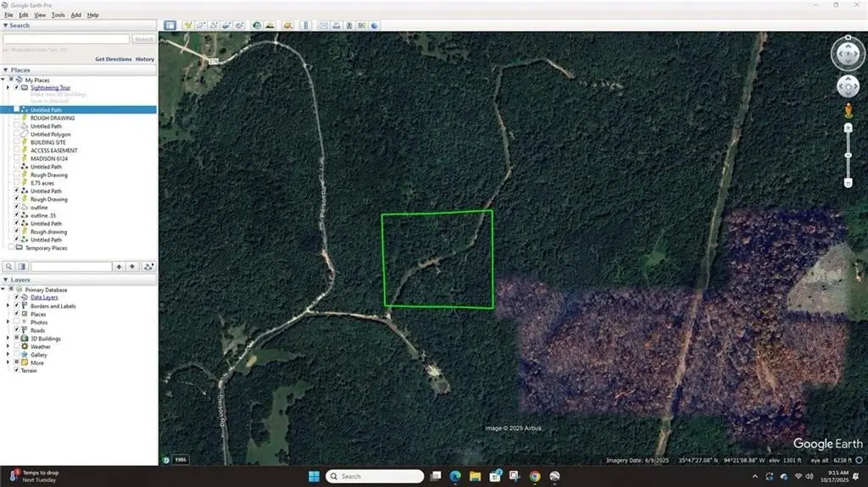Screen dimensions: 868x487
Task: Click the Add Placemark toolbar icon
Action: 186,25
